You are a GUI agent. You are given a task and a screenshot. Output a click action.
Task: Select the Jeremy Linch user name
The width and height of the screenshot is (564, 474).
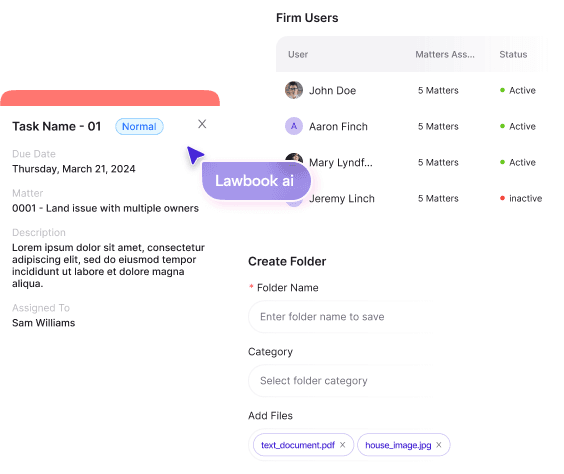tap(342, 199)
